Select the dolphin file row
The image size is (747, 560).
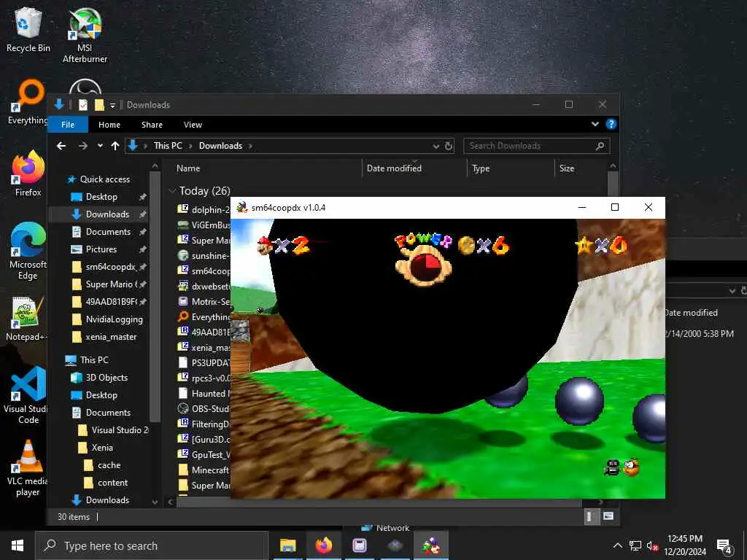pyautogui.click(x=204, y=209)
